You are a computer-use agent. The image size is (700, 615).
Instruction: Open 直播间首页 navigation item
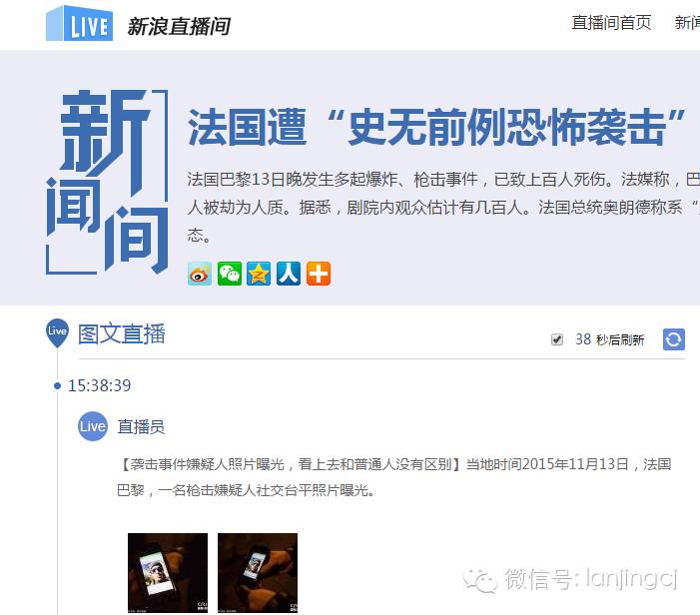point(611,22)
